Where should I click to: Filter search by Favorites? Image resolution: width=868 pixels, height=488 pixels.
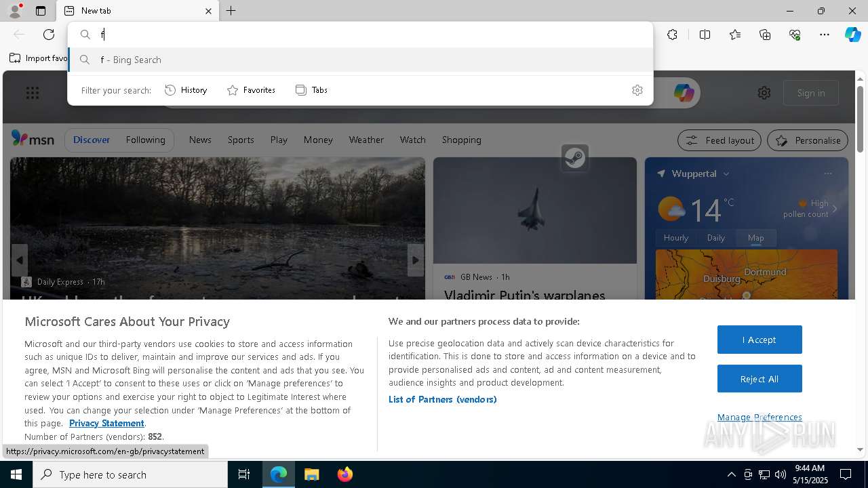pyautogui.click(x=251, y=90)
